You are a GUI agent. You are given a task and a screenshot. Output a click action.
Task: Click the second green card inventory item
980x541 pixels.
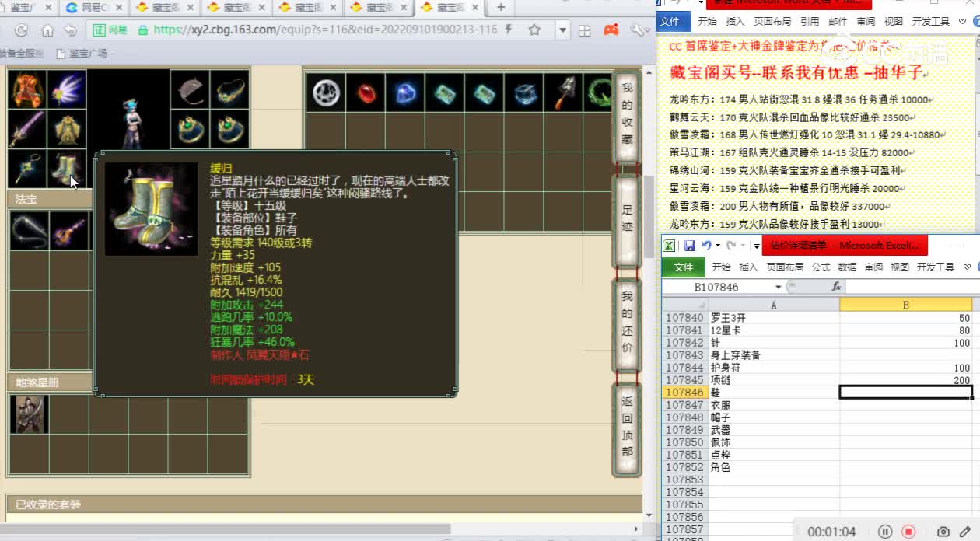pos(485,93)
